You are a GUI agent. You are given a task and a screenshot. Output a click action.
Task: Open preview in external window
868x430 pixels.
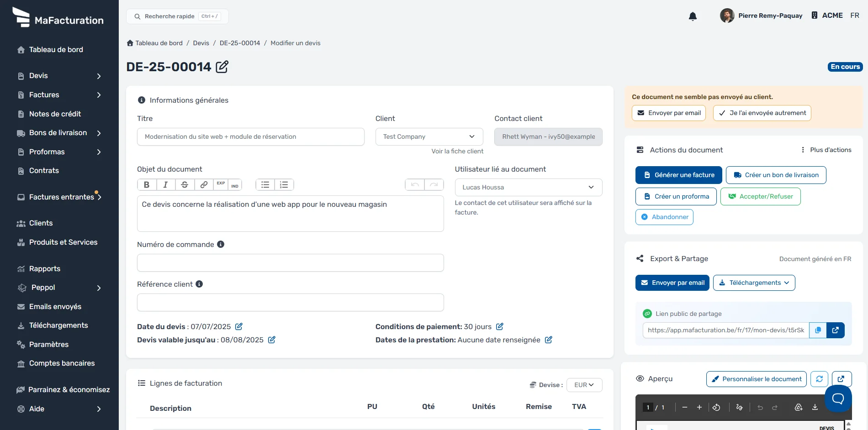pyautogui.click(x=842, y=379)
